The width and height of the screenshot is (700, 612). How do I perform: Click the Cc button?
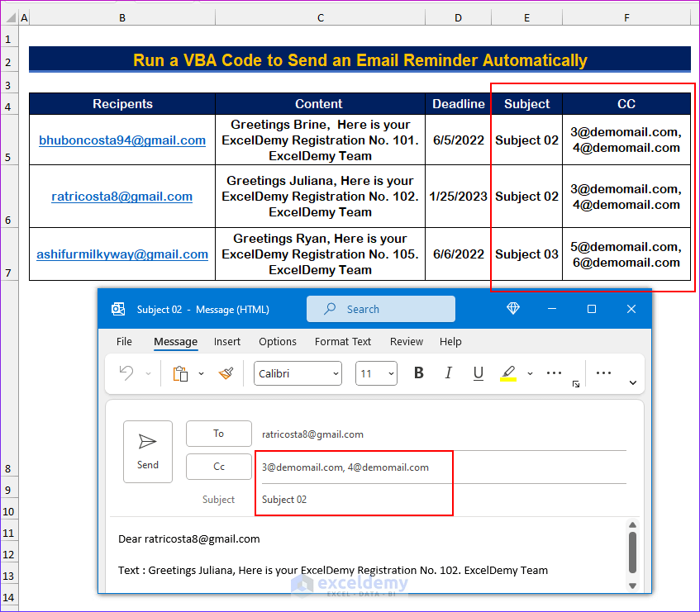[x=219, y=467]
